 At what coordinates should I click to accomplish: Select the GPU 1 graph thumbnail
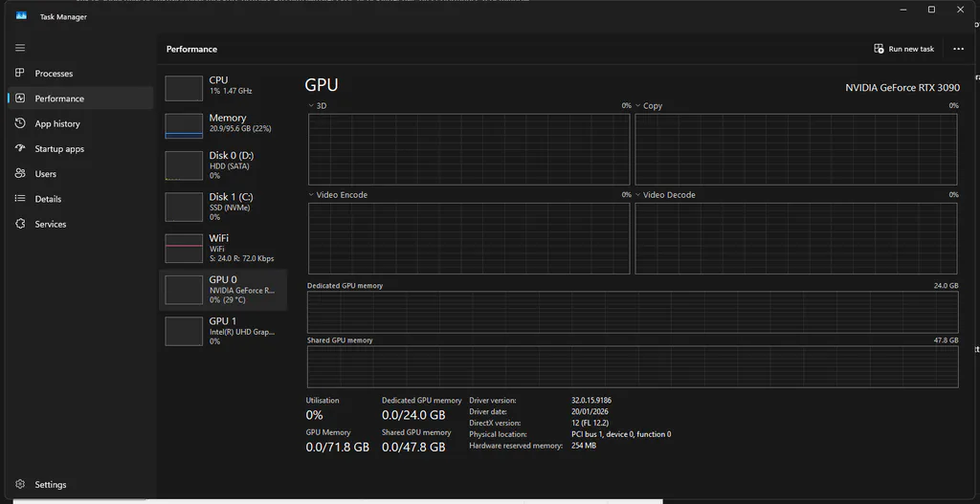pyautogui.click(x=184, y=331)
